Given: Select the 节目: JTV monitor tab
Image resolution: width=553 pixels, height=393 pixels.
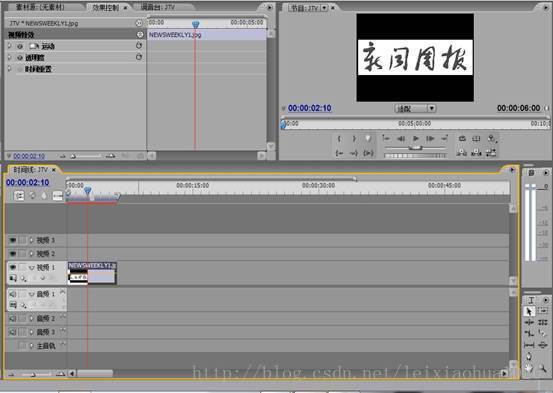Looking at the screenshot, I should (x=306, y=8).
